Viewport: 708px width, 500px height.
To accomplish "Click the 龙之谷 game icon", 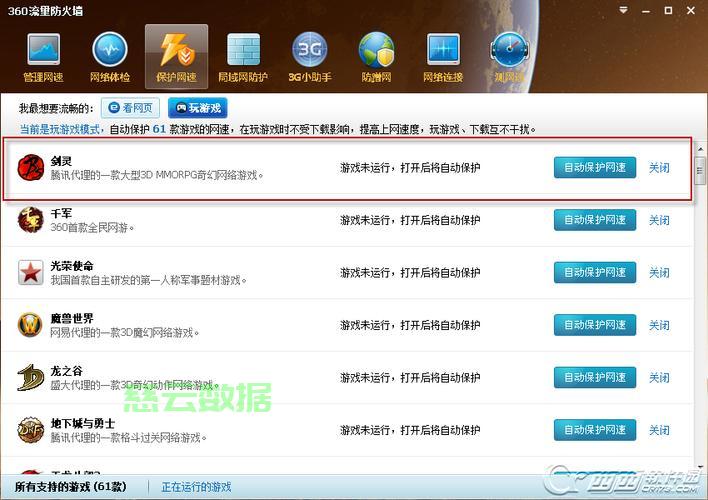I will (31, 377).
